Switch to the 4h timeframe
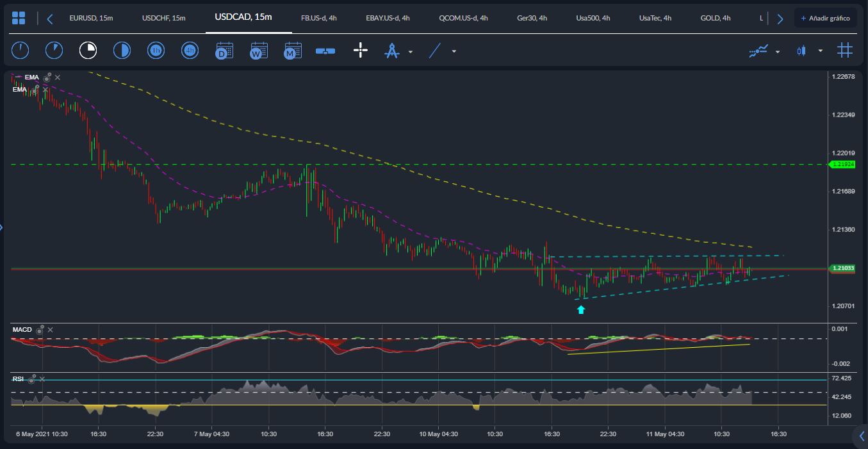Screen dimensions: 868x449 point(190,50)
